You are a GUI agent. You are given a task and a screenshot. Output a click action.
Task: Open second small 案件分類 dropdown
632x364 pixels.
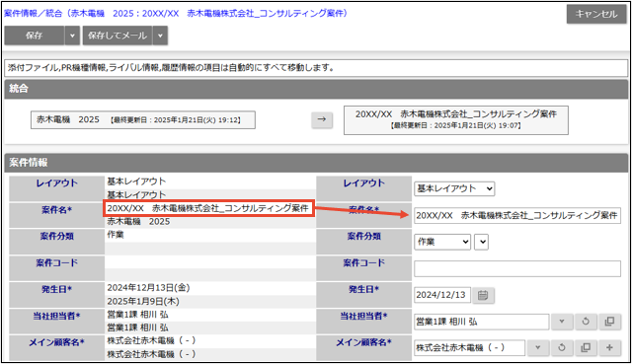481,242
